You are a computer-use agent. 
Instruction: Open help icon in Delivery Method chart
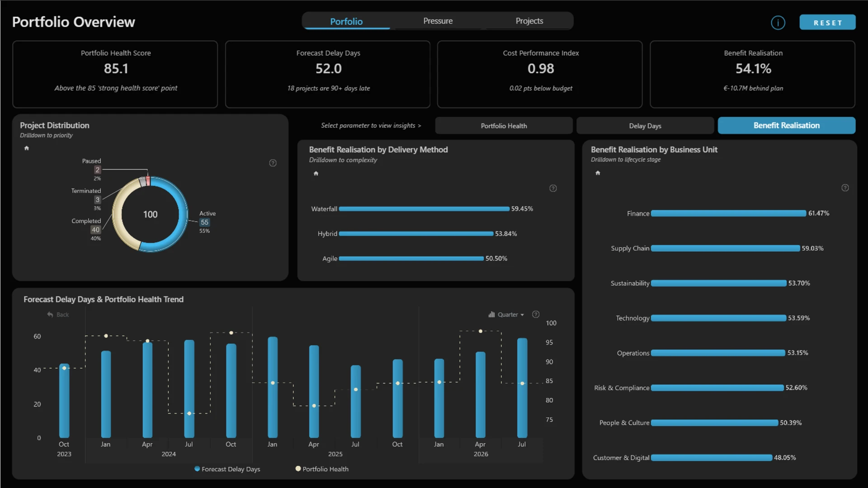coord(553,188)
